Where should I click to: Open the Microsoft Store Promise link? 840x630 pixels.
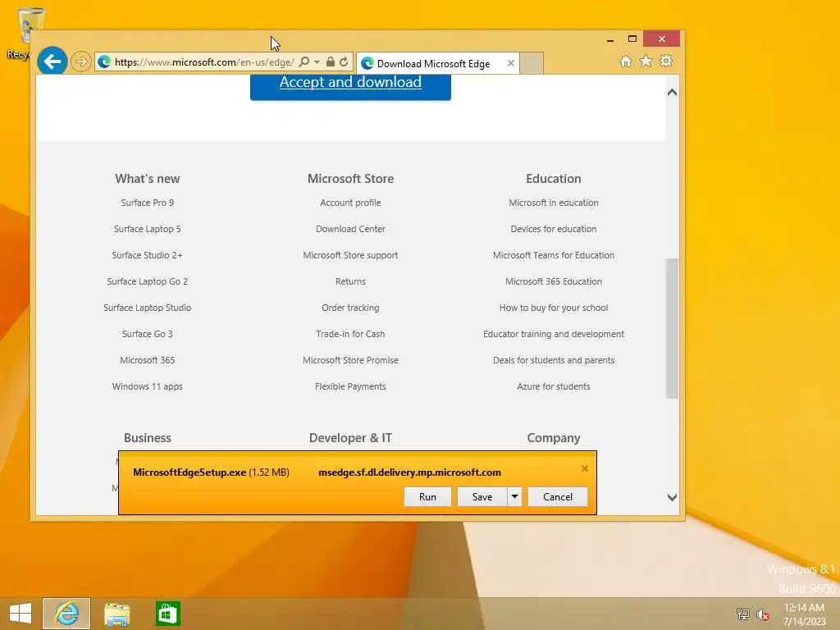(350, 360)
